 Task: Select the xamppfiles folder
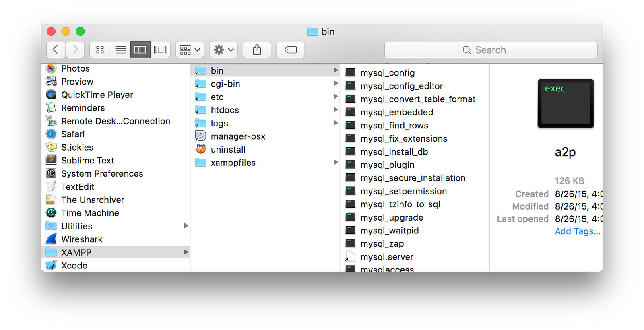(266, 163)
